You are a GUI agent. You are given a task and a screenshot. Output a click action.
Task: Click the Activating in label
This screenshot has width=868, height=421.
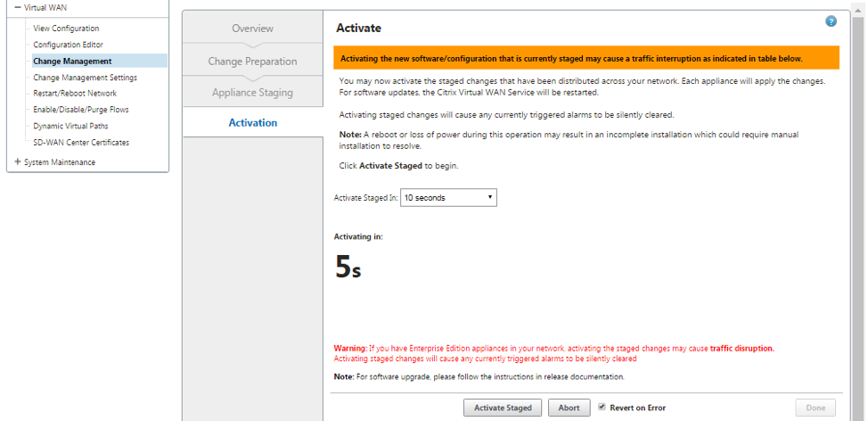click(x=358, y=236)
